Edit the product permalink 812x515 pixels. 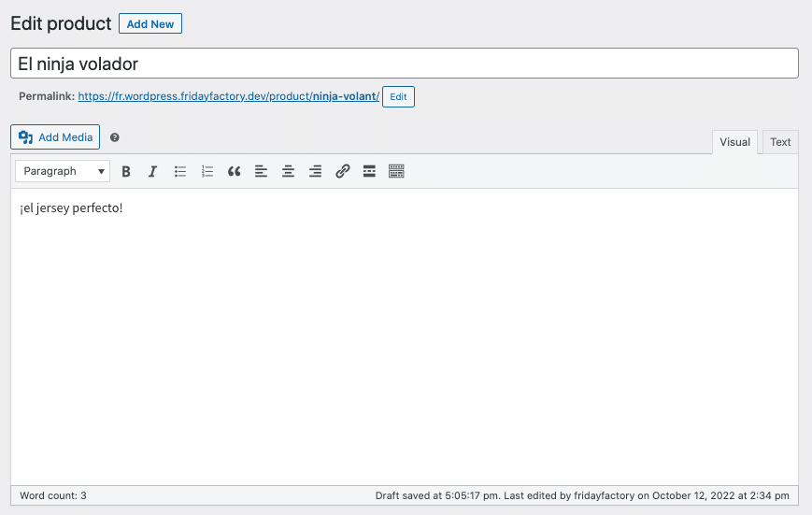[x=398, y=97]
